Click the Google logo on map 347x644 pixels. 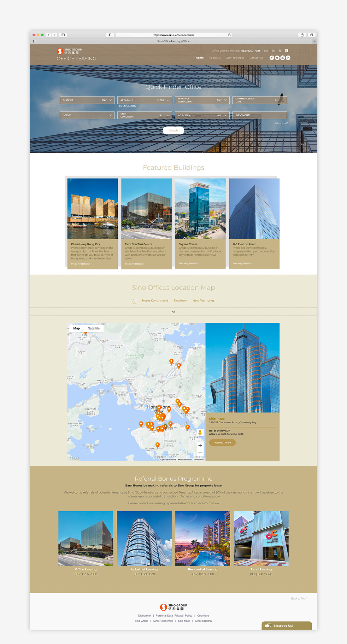74,458
